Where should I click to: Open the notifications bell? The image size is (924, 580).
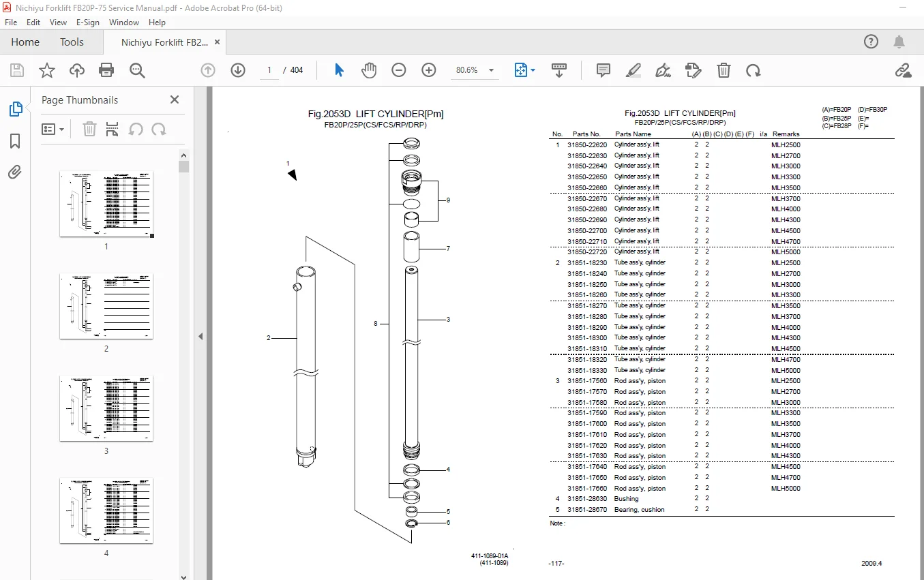click(x=899, y=42)
